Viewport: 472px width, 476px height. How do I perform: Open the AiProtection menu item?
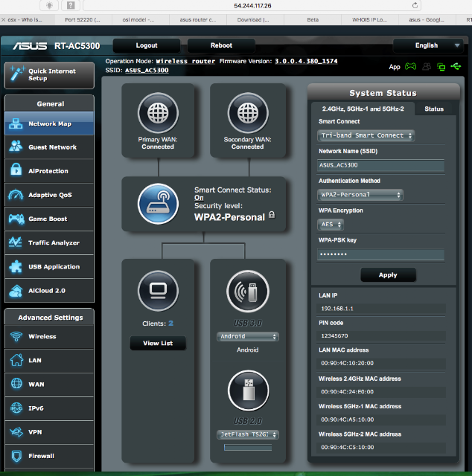[49, 171]
